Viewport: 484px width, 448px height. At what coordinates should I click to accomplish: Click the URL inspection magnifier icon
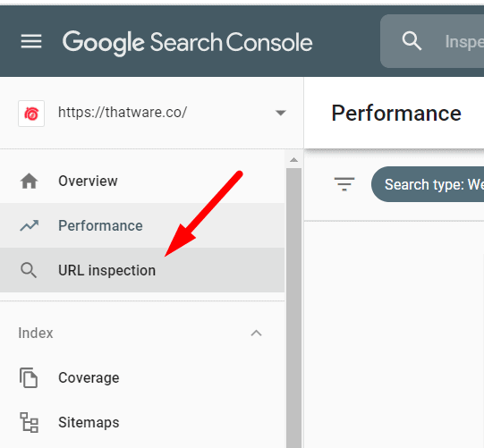coord(29,270)
